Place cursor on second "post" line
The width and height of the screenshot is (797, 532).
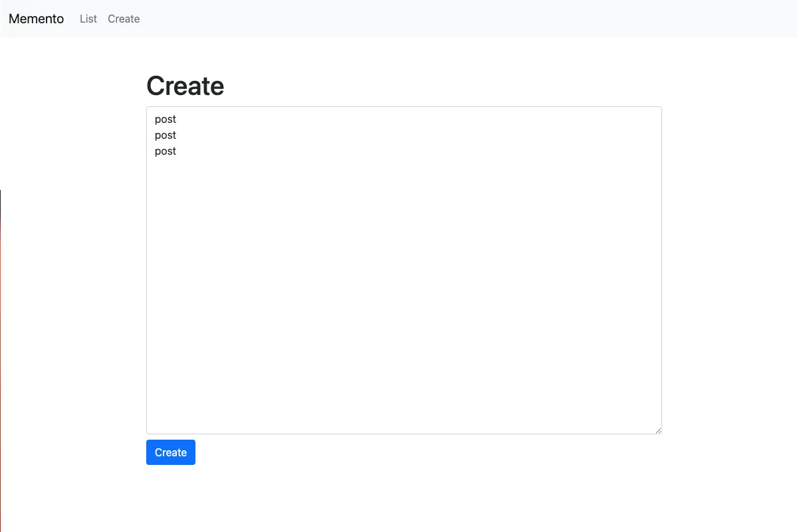tap(166, 135)
